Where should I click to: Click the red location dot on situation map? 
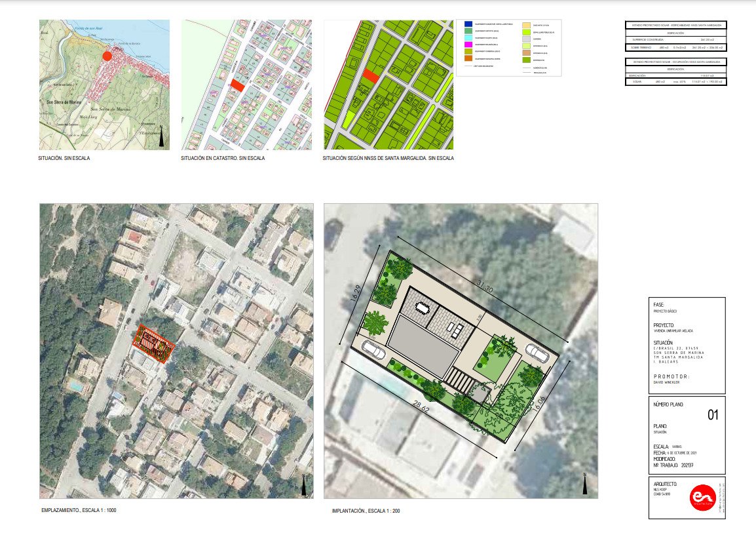click(107, 56)
